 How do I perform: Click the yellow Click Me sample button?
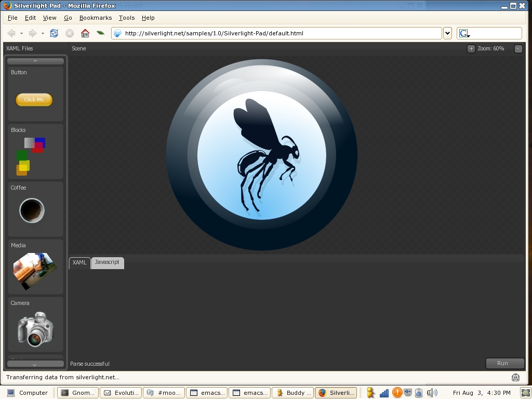coord(34,99)
